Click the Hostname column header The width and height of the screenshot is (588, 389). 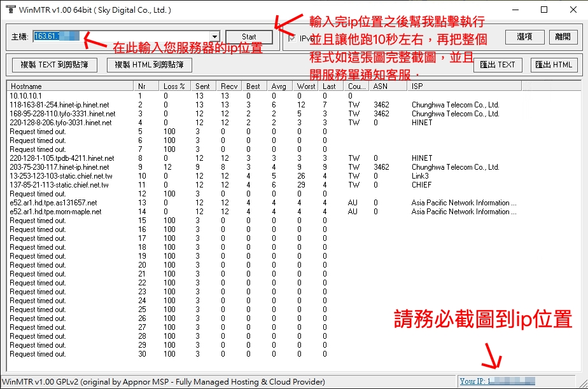[70, 86]
